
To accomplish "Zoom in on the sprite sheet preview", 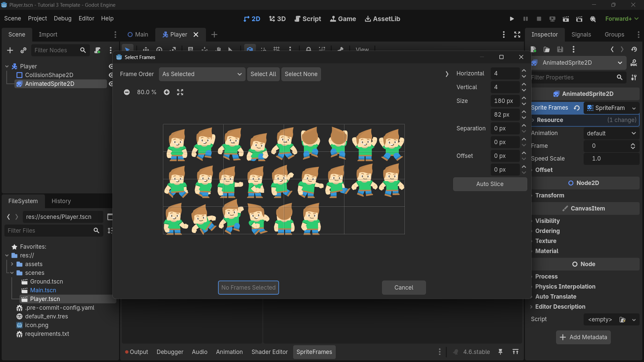I will [167, 92].
